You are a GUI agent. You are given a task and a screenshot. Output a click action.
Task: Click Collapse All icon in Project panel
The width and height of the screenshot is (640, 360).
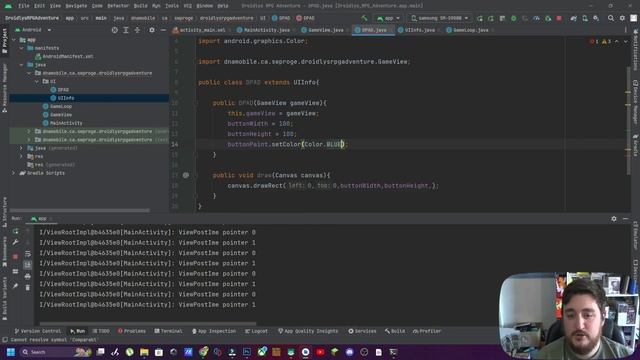137,30
